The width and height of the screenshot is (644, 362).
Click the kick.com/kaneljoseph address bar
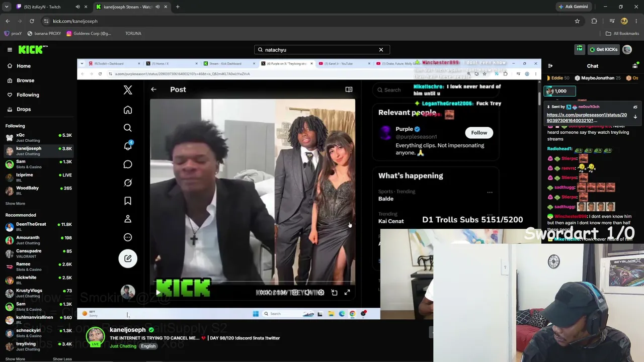312,21
